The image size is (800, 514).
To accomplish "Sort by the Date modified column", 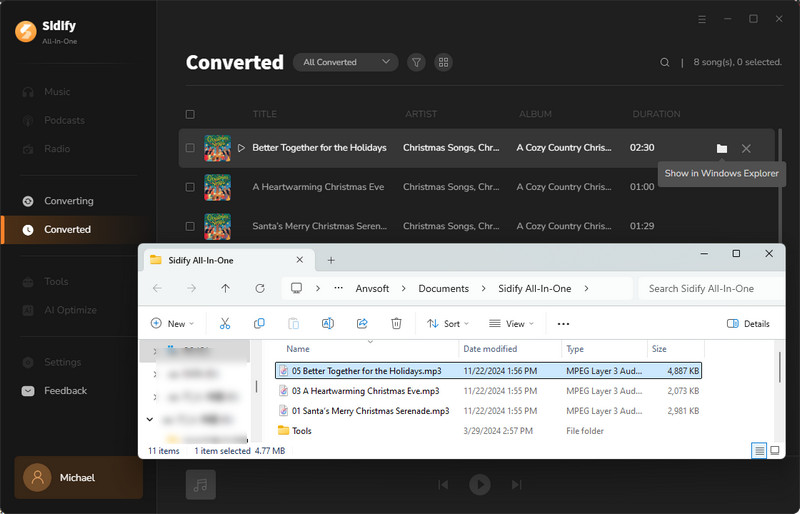I will [x=490, y=349].
